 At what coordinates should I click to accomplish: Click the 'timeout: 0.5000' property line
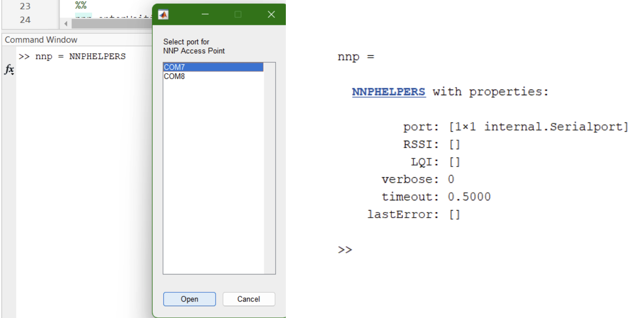pos(436,197)
